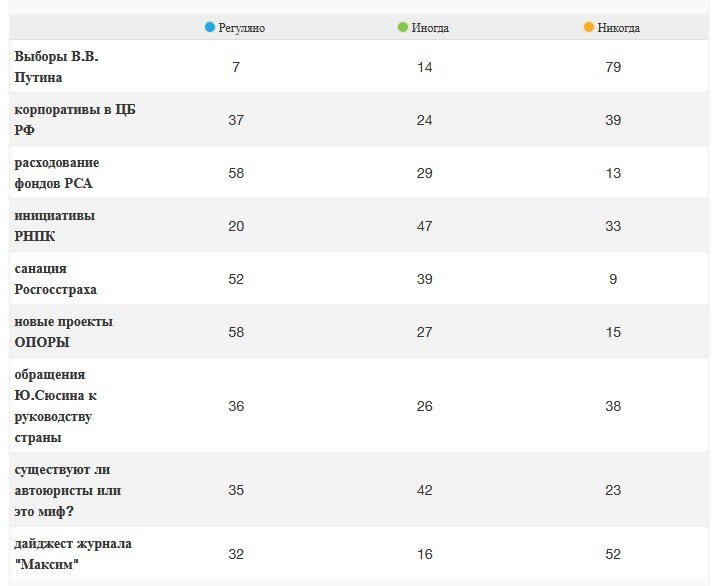Viewport: 722px width, 586px height.
Task: Click the новые проекты ОПОРЫ row label
Action: point(63,332)
